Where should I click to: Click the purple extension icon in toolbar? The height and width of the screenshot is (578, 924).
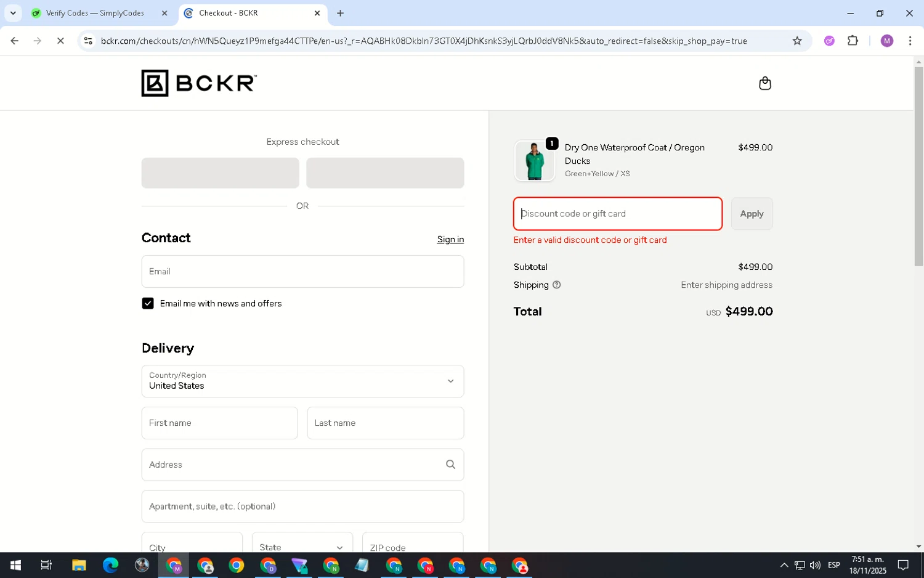(829, 41)
